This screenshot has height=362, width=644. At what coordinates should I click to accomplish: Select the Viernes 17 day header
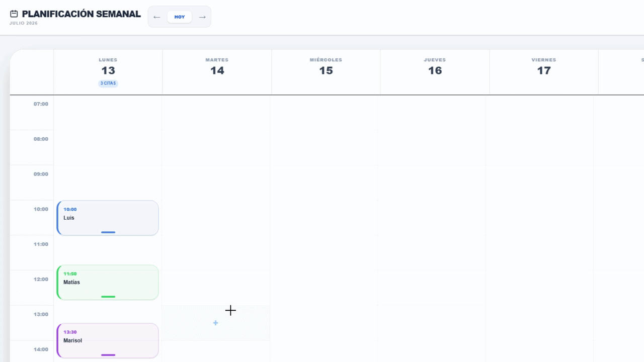coord(544,72)
